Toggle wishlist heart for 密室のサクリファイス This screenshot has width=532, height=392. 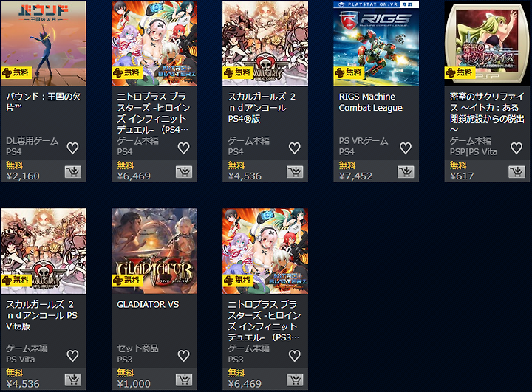516,148
